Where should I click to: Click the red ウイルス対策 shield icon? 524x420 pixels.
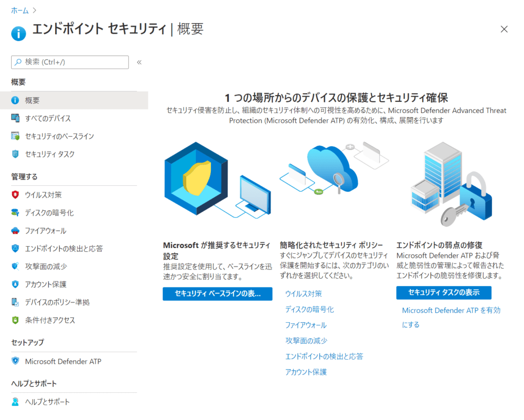click(15, 195)
